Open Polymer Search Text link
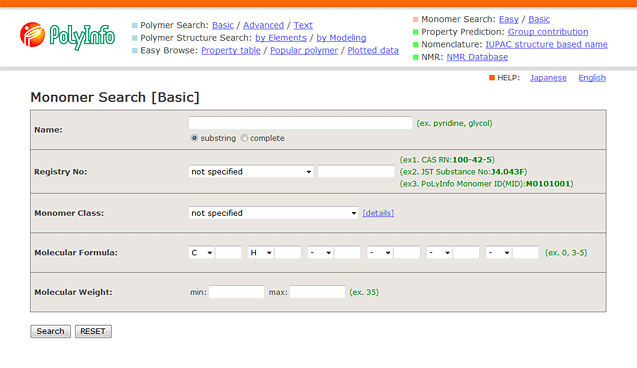This screenshot has width=637, height=368. point(303,25)
